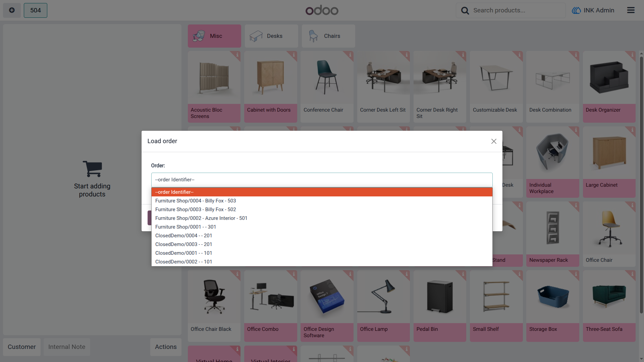Show info for Cabinet with Doors
Image resolution: width=644 pixels, height=362 pixels.
[x=293, y=55]
